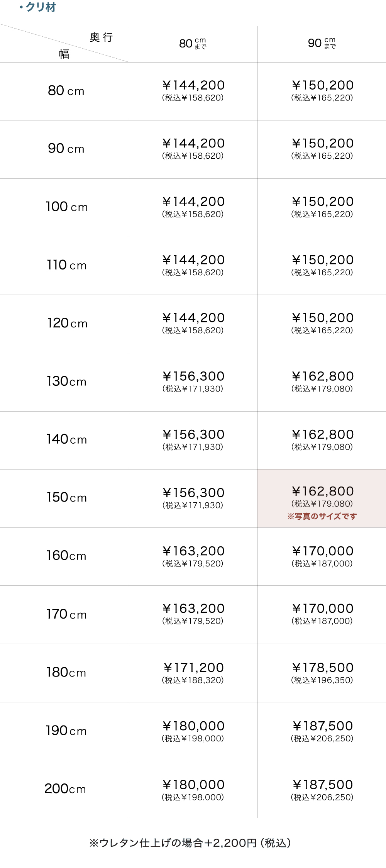Click the ※写真のサイズです note
Viewport: 386px width, 868px height.
(322, 516)
